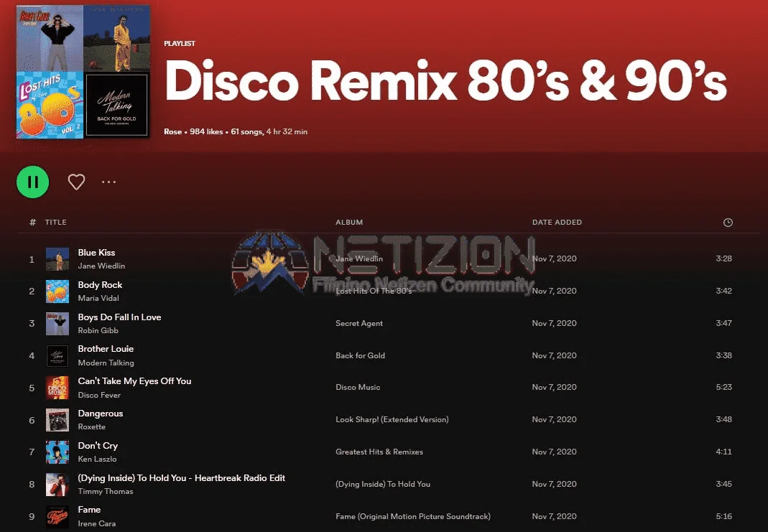This screenshot has height=532, width=768.
Task: Select the Don't Cry track title
Action: (98, 446)
